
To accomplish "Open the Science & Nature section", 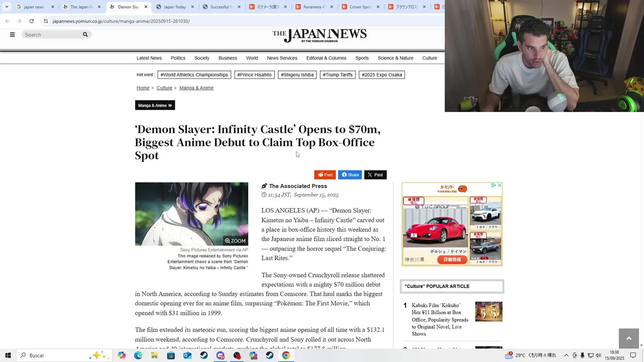I will [x=395, y=58].
